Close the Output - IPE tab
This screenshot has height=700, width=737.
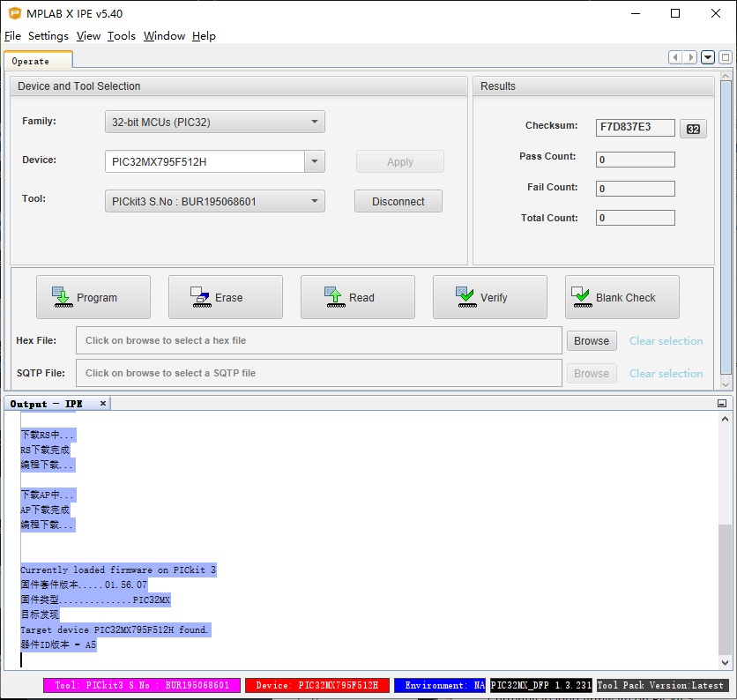pos(103,404)
